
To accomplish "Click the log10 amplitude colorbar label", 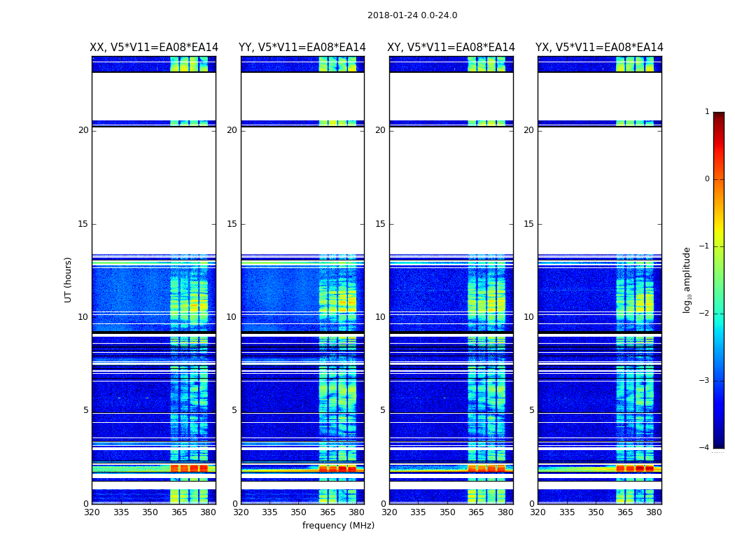I will tap(687, 279).
